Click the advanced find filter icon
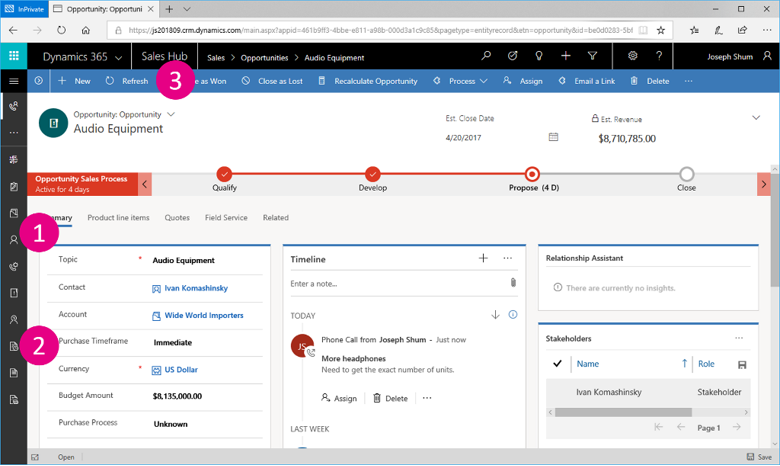Viewport: 780px width, 466px height. [x=592, y=57]
